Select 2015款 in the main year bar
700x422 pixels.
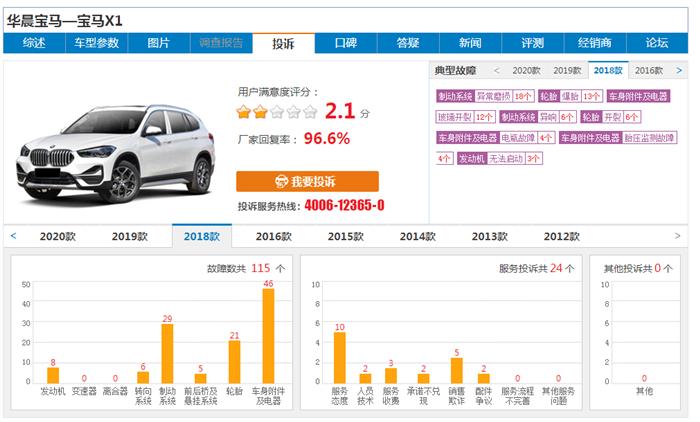coord(346,237)
